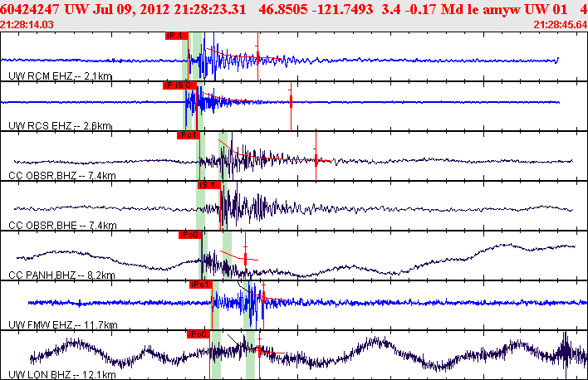
Task: Click the red coda end marker on OBSR BHZ trace
Action: click(316, 156)
